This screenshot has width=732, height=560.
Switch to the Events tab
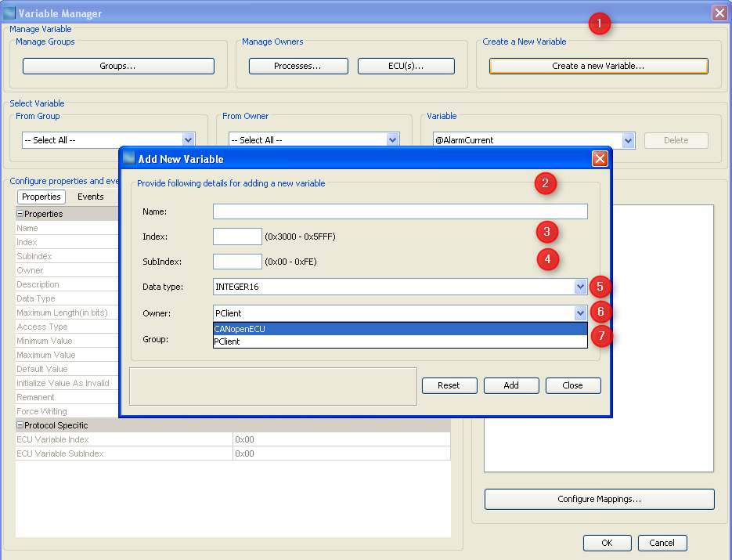pyautogui.click(x=91, y=197)
